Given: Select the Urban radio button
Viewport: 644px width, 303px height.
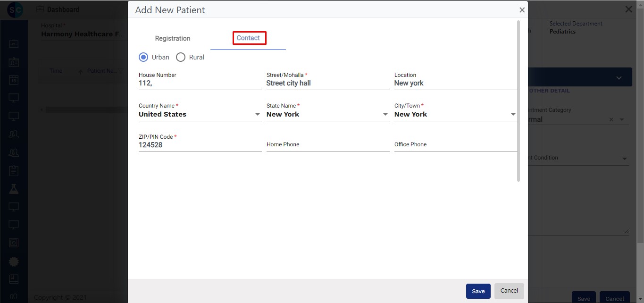Looking at the screenshot, I should click(143, 57).
